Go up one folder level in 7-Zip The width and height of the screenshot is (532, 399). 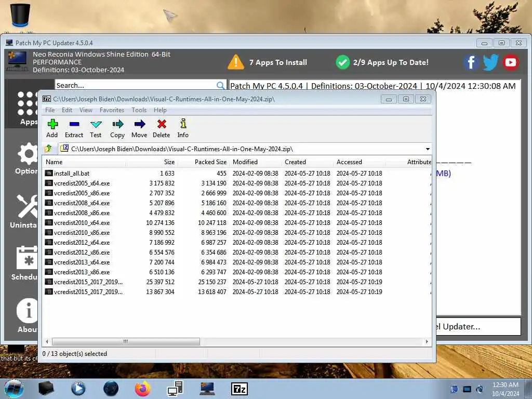click(x=48, y=149)
